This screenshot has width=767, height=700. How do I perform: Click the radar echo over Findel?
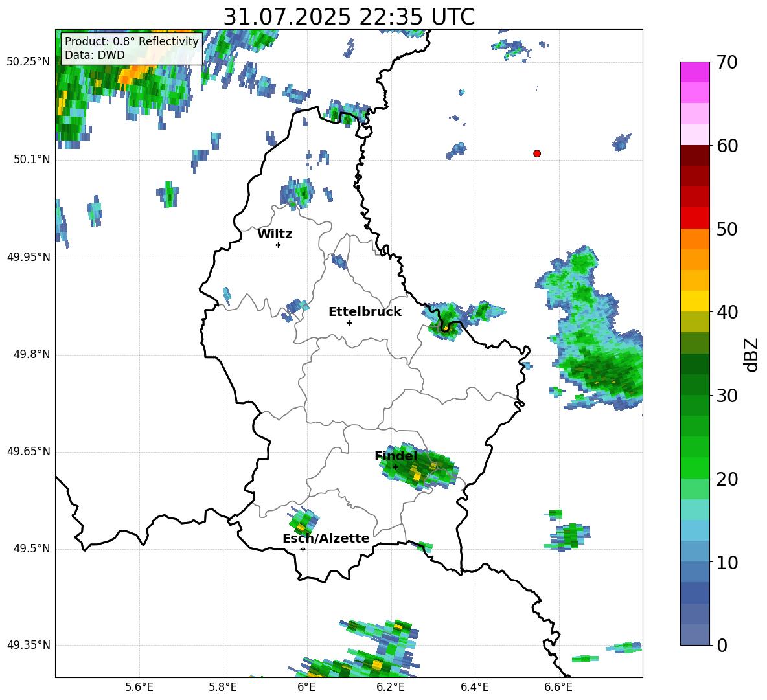point(420,467)
